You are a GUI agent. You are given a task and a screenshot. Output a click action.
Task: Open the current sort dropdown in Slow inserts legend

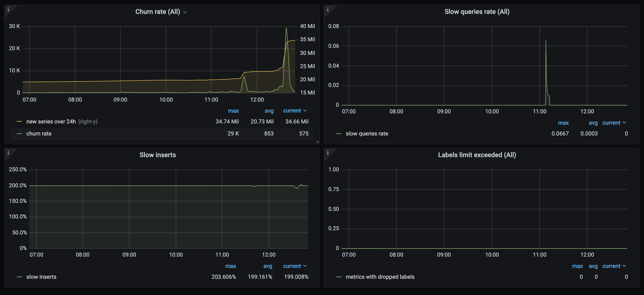click(x=295, y=266)
